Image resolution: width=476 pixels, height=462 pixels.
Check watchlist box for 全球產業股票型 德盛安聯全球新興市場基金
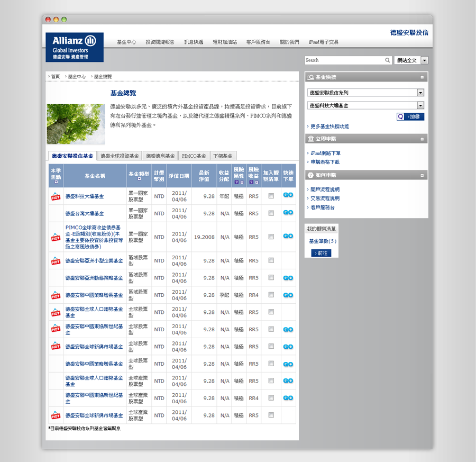271,415
